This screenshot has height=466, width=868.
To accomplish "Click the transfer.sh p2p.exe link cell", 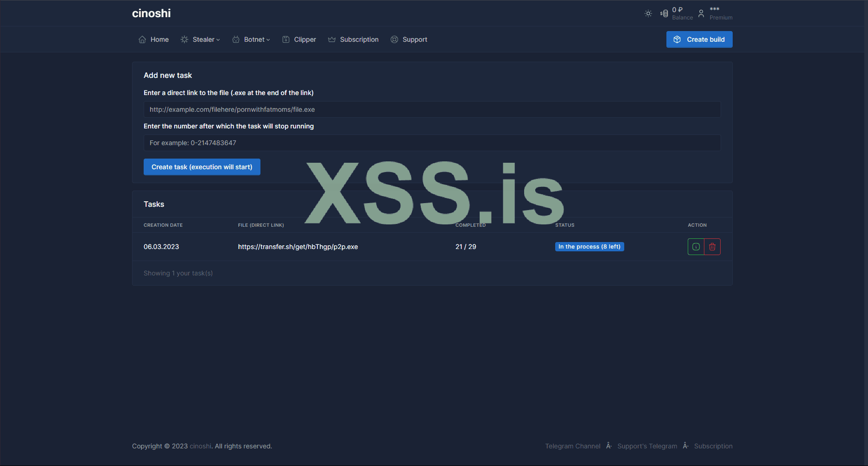I will tap(298, 247).
